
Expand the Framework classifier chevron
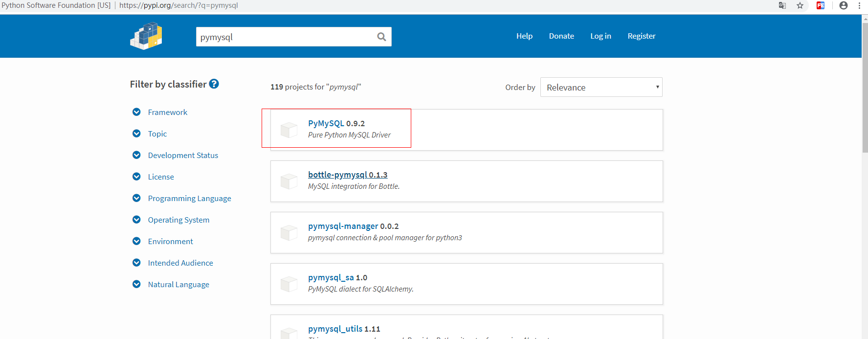(x=136, y=112)
